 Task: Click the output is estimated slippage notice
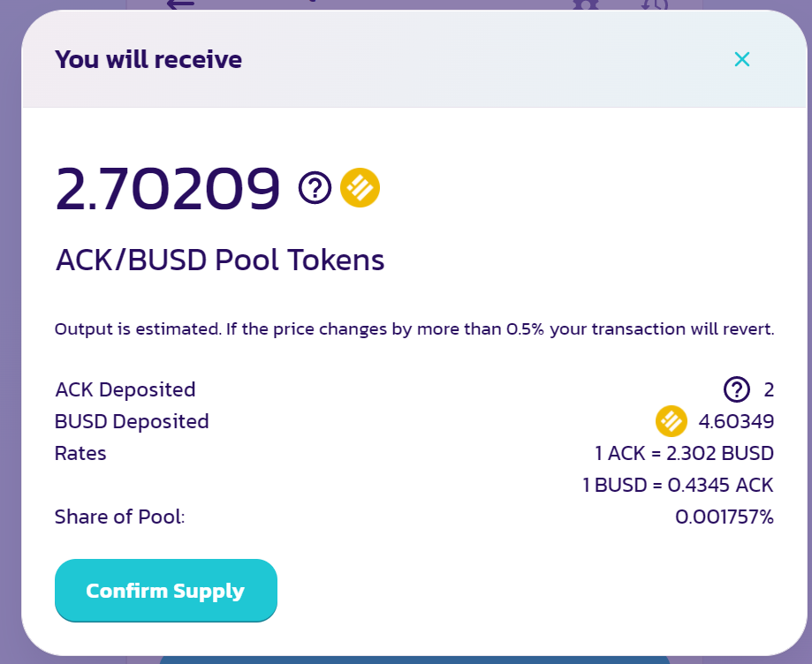coord(414,329)
